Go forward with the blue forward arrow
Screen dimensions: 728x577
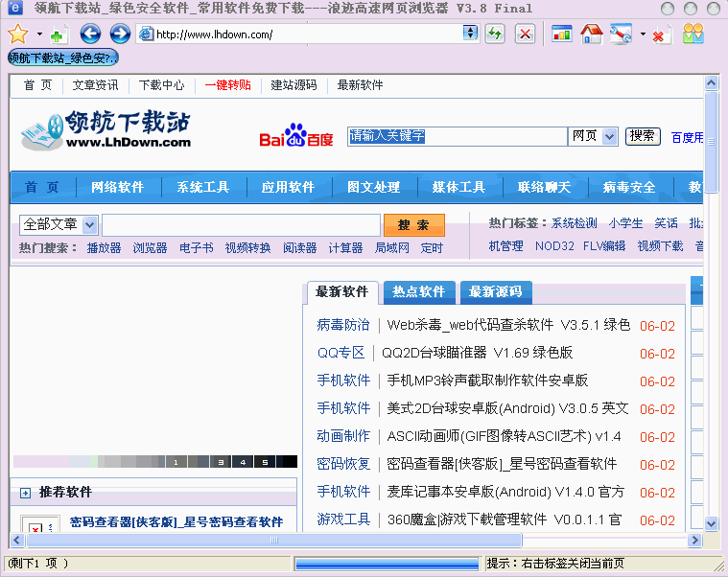pos(120,34)
